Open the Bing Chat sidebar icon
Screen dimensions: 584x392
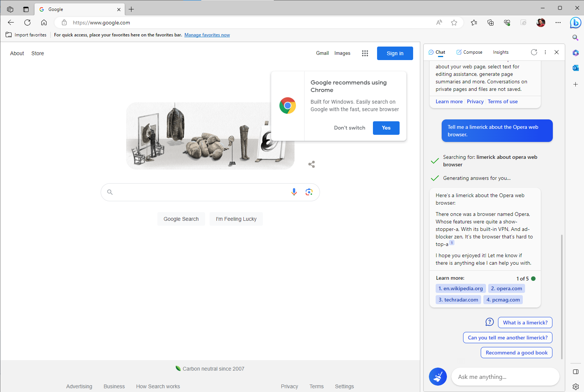click(x=575, y=23)
